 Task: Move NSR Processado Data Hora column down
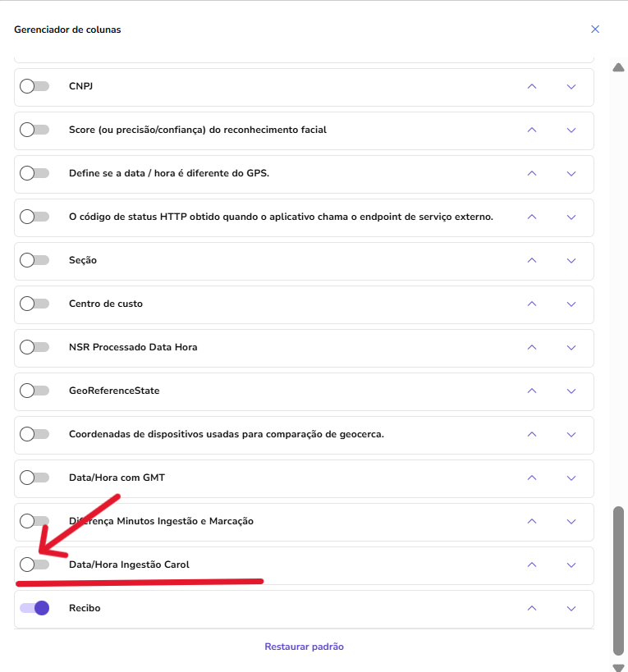point(571,347)
